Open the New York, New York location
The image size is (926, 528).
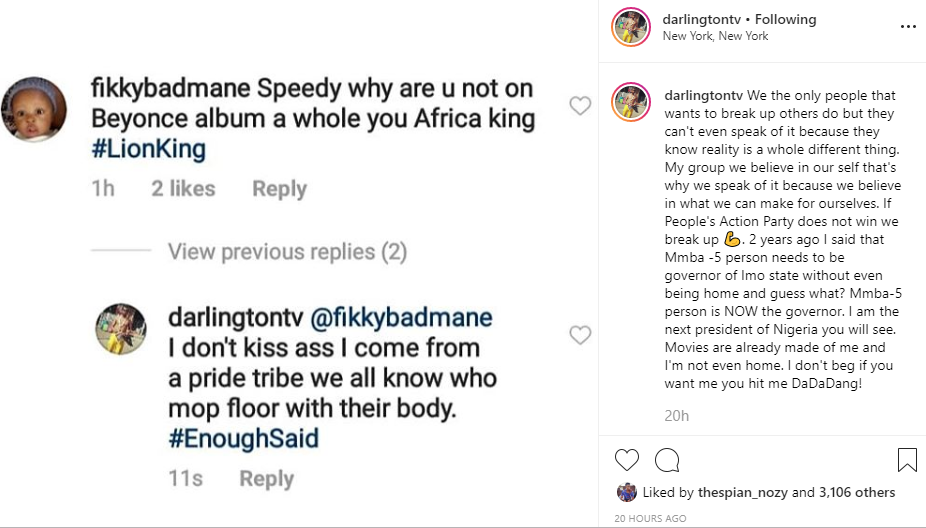pos(715,36)
